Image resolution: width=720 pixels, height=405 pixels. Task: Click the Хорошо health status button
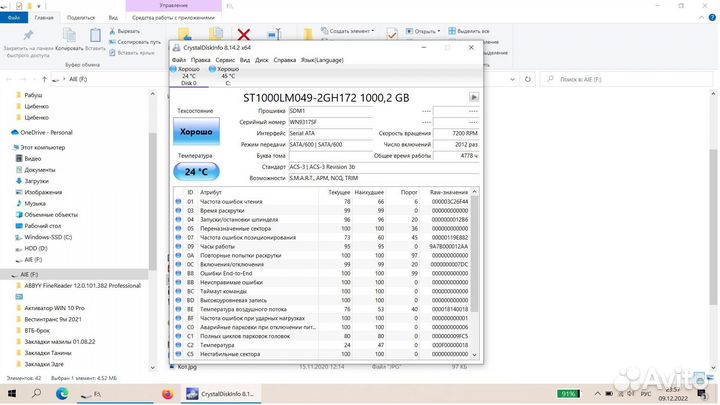point(196,131)
